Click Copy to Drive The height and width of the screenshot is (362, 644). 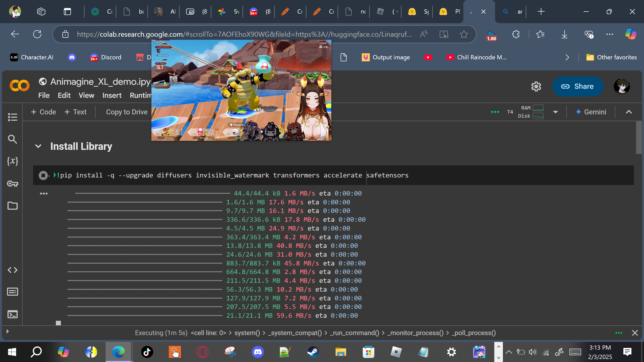tap(127, 112)
